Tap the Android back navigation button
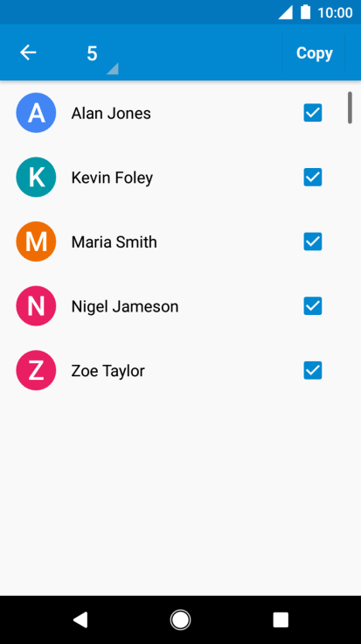 (80, 619)
